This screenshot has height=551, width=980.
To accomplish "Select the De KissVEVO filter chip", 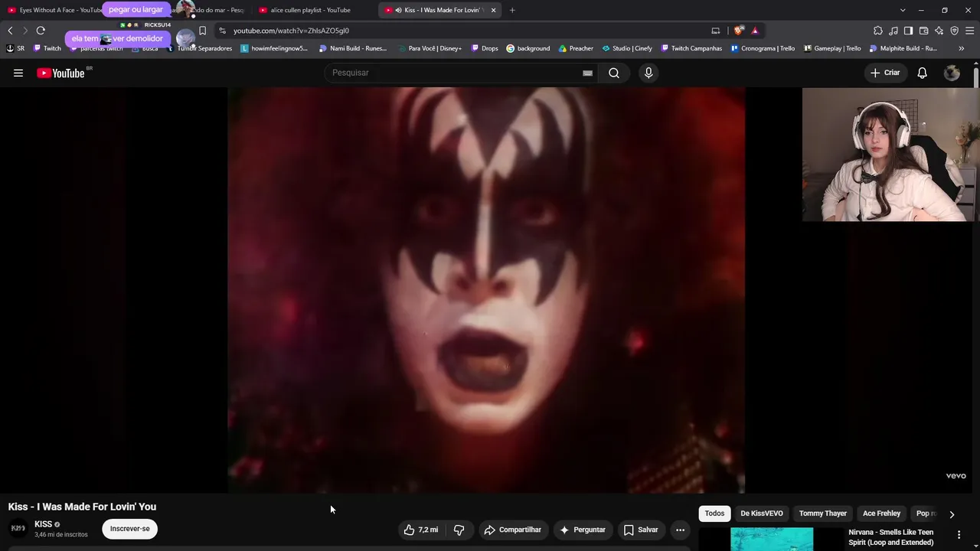I will [762, 514].
